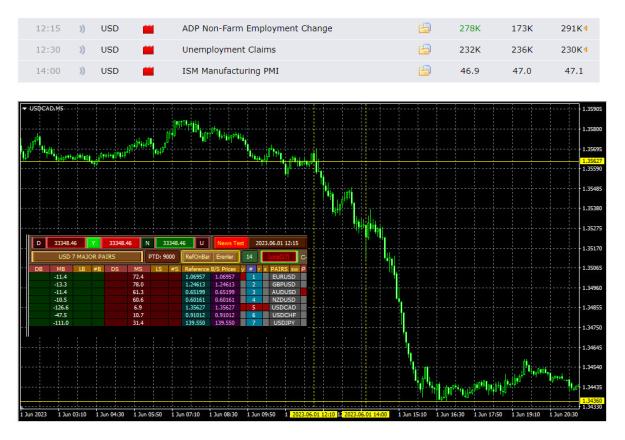
Task: Click the sound alert icon next to 12:15
Action: pyautogui.click(x=82, y=29)
